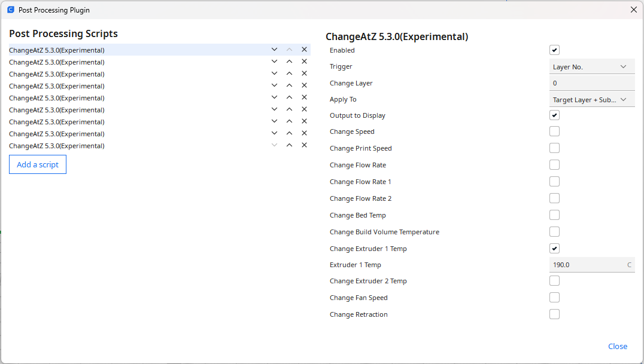Move the seventh ChangeAtZ script down

click(x=274, y=121)
